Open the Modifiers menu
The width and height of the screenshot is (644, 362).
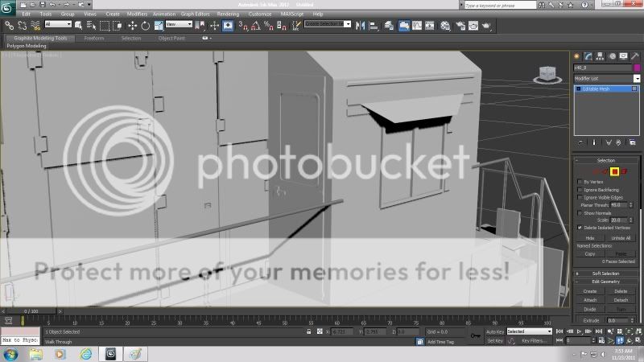coord(137,14)
